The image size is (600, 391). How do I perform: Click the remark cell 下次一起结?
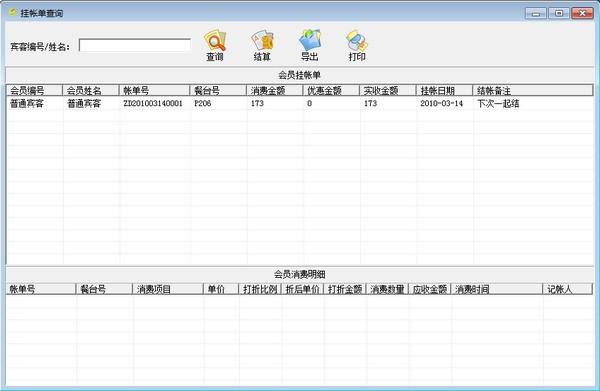tap(498, 103)
